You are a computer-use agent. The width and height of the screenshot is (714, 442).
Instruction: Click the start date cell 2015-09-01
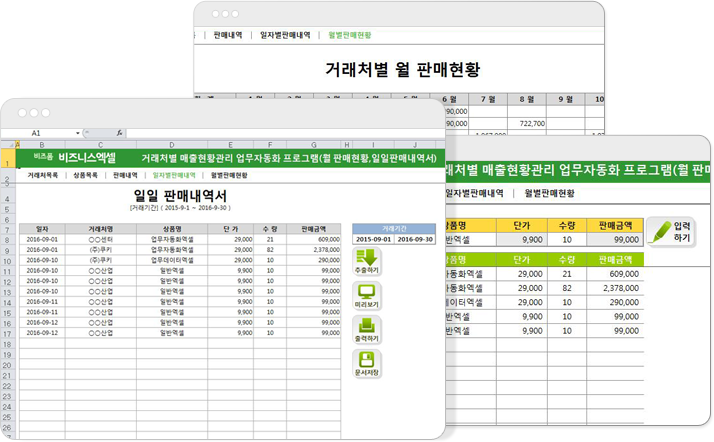(373, 239)
